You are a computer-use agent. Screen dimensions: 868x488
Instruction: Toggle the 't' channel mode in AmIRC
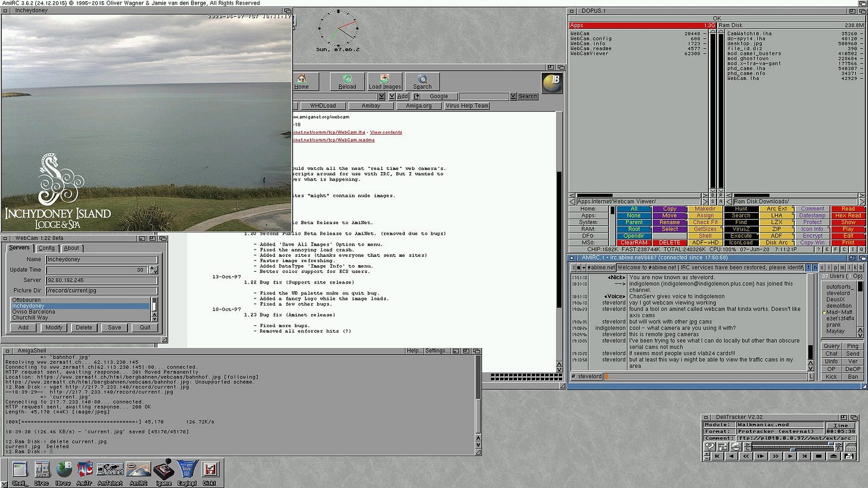pyautogui.click(x=808, y=268)
